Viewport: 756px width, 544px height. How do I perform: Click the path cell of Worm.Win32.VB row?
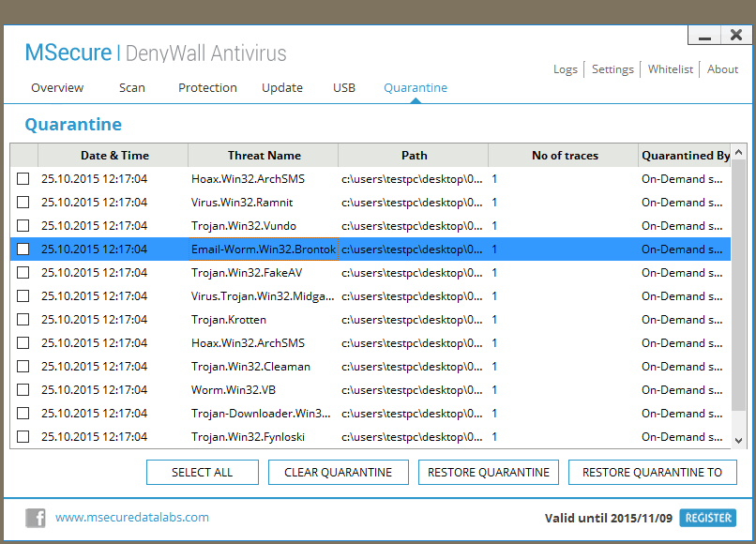pyautogui.click(x=412, y=390)
